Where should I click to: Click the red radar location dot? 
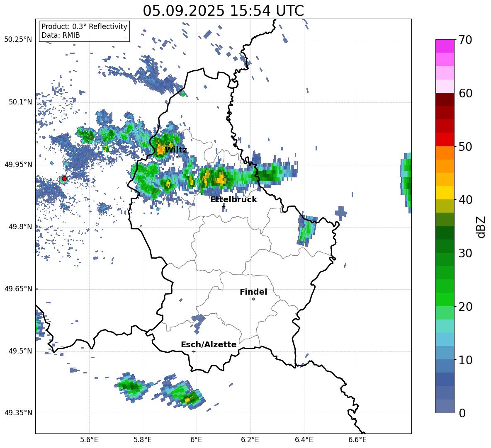coord(64,179)
